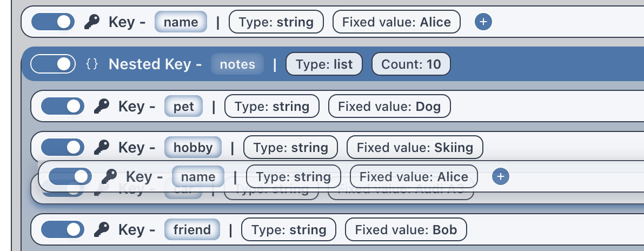
Task: Click the plus icon on the top name row
Action: click(483, 22)
